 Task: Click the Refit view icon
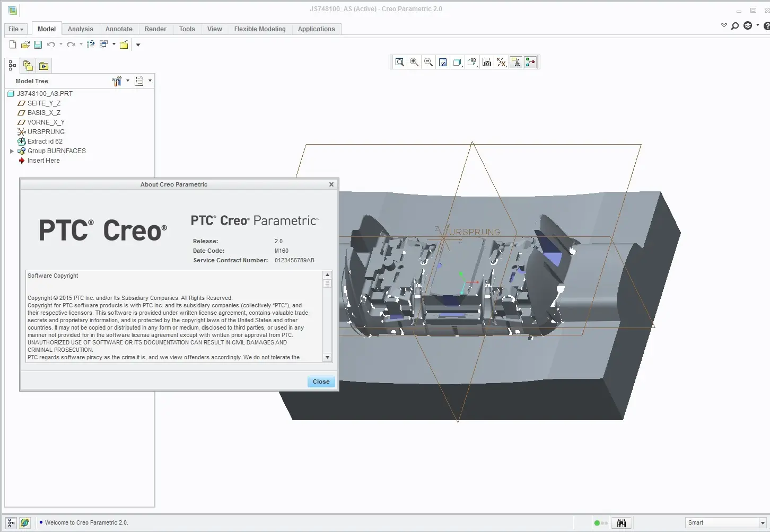pyautogui.click(x=400, y=63)
